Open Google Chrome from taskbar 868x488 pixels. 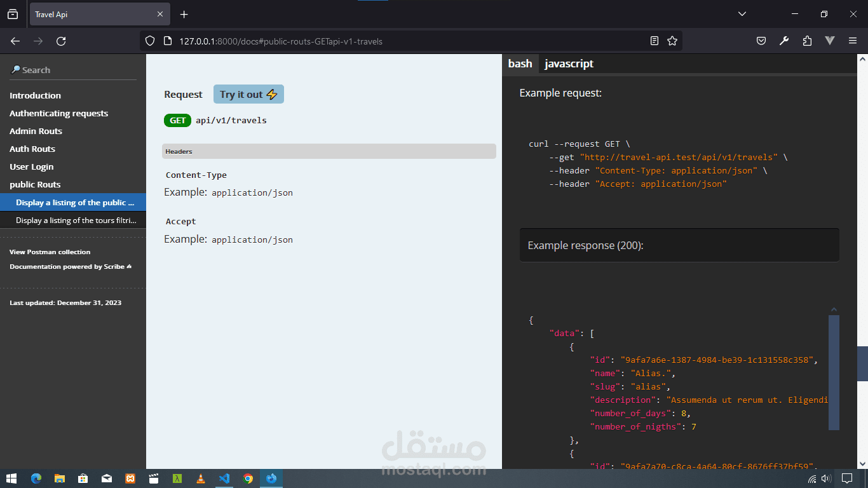[248, 478]
